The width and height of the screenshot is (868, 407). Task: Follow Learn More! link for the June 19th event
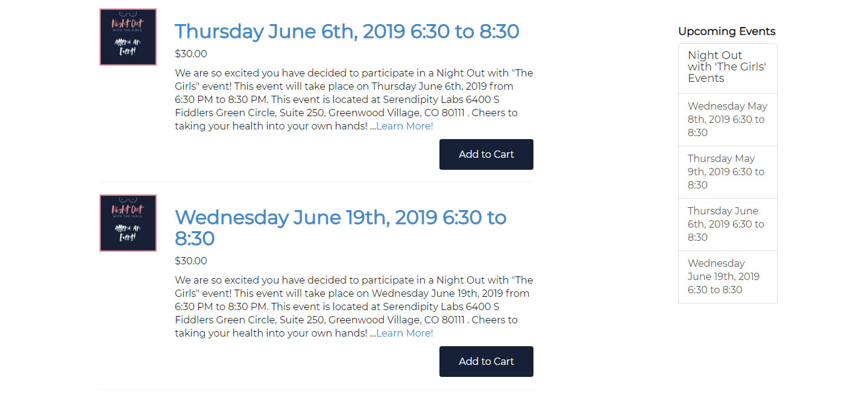(x=404, y=333)
